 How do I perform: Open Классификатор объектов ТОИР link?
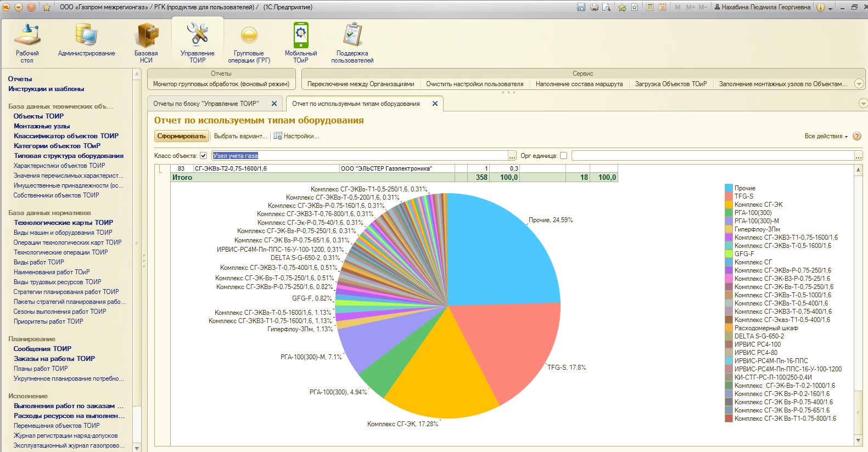66,136
